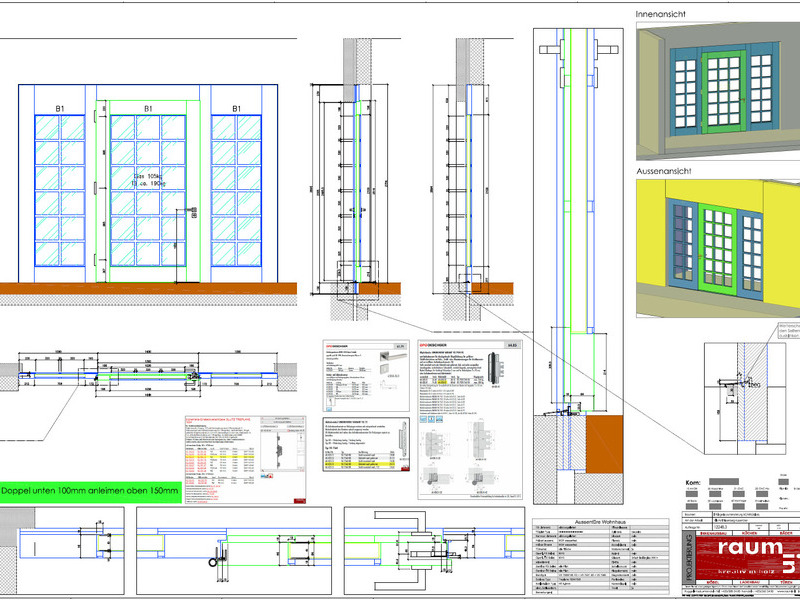
Task: Select the yellow-walled exterior 3D rendering
Action: pyautogui.click(x=718, y=248)
